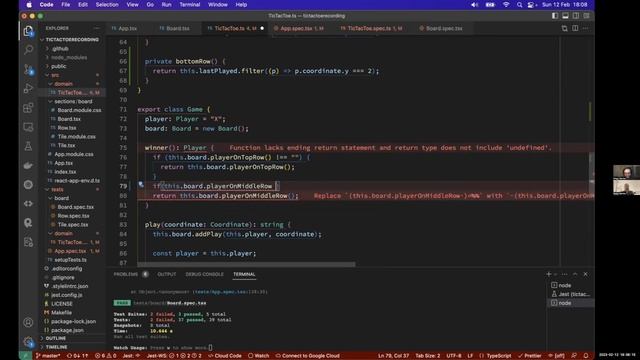This screenshot has height=360, width=640.
Task: Open the Source Control view
Action: point(28,69)
